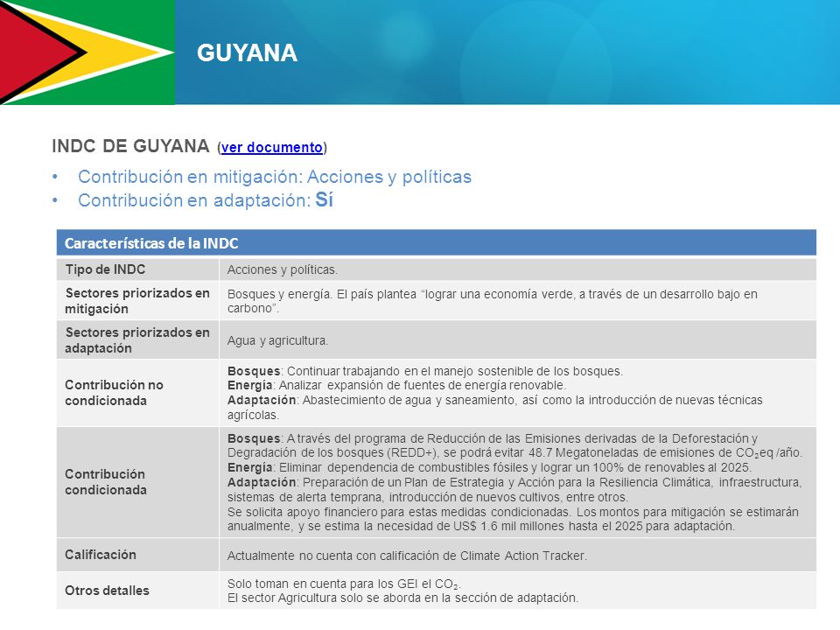Click 'Energía: Analizar expansión de fuentes' line
Image resolution: width=840 pixels, height=630 pixels.
[x=396, y=386]
